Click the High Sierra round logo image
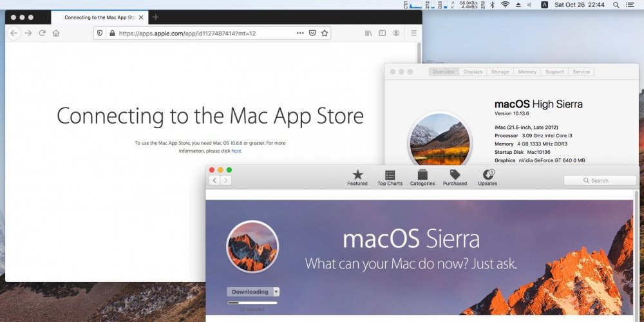The height and width of the screenshot is (322, 644). [439, 140]
